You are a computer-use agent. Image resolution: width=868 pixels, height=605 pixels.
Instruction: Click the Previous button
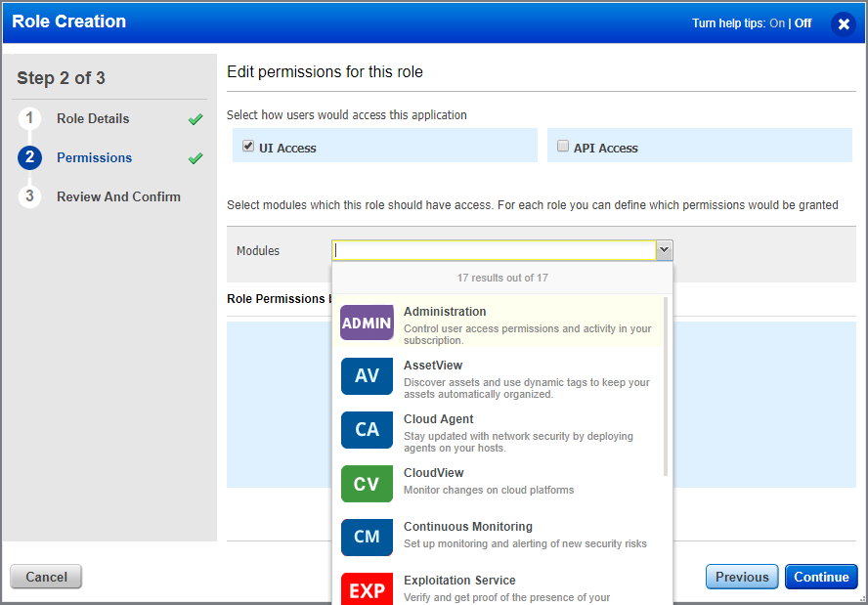tap(742, 577)
